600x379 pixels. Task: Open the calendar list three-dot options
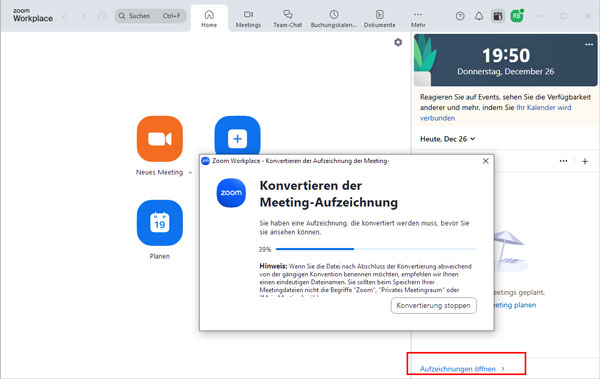[563, 161]
